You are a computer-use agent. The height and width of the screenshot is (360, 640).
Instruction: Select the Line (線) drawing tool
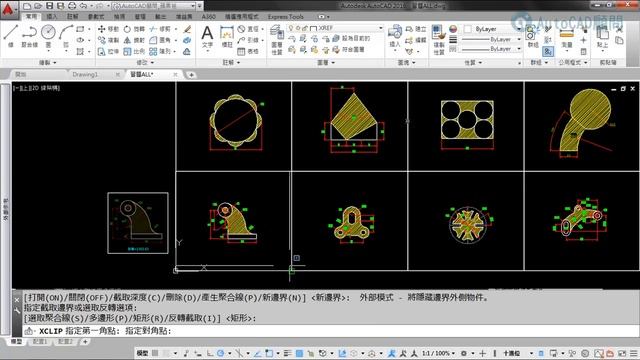10,36
